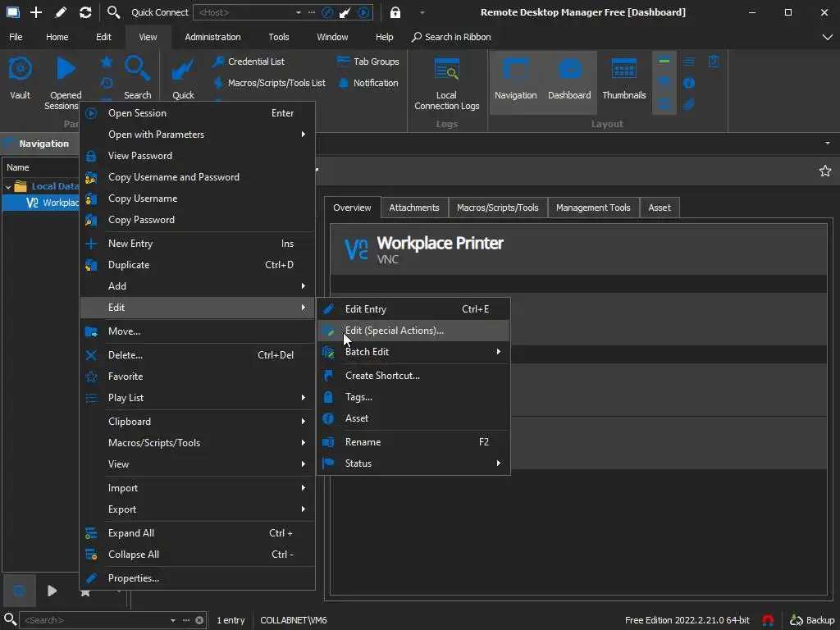The width and height of the screenshot is (840, 630).
Task: Expand the Add submenu
Action: pos(197,286)
